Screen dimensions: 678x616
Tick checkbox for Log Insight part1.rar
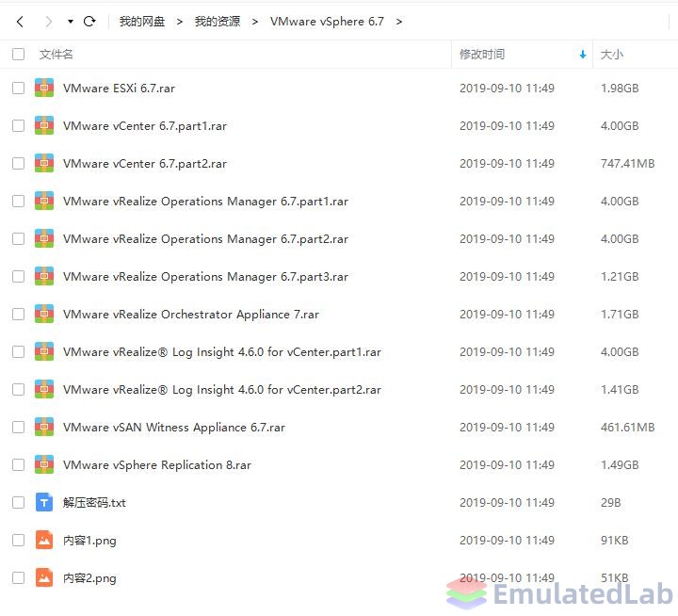pyautogui.click(x=18, y=351)
